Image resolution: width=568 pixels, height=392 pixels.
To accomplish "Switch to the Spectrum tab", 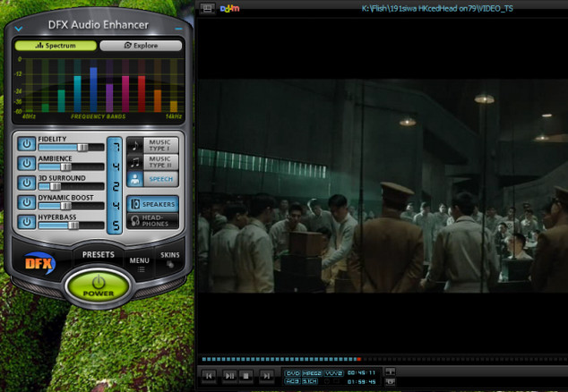I will 56,46.
